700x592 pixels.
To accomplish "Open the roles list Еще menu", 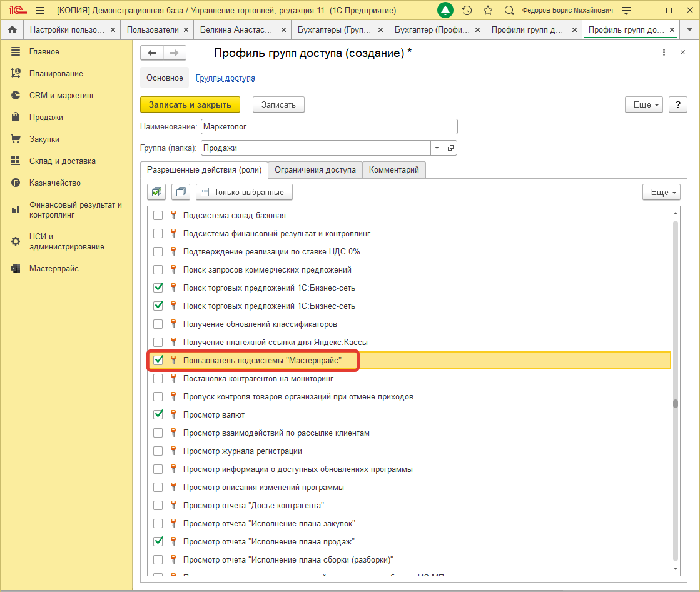I will [661, 192].
